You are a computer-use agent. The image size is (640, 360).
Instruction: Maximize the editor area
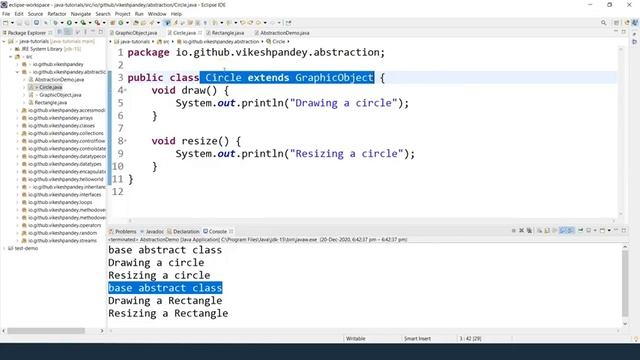click(x=624, y=32)
